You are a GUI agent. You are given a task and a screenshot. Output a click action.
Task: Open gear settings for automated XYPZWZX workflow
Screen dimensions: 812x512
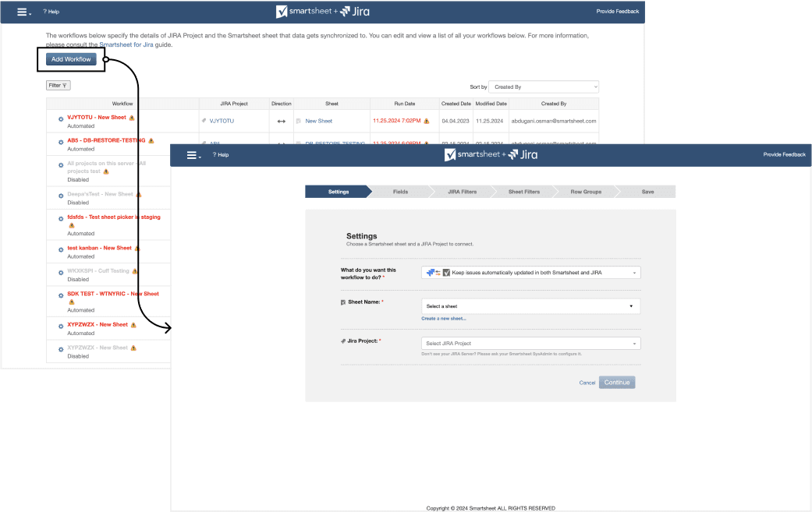[x=61, y=327]
